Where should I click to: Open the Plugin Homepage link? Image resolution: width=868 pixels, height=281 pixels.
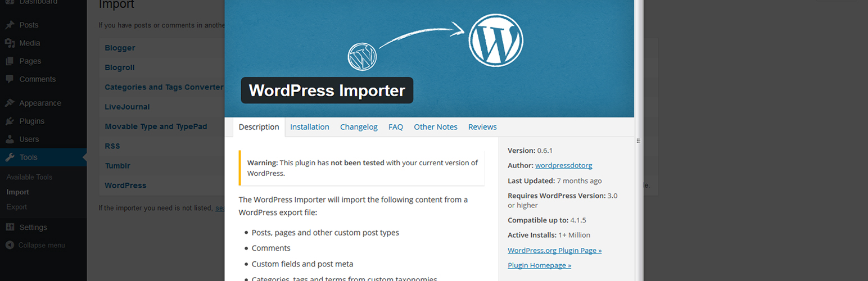[x=539, y=265]
